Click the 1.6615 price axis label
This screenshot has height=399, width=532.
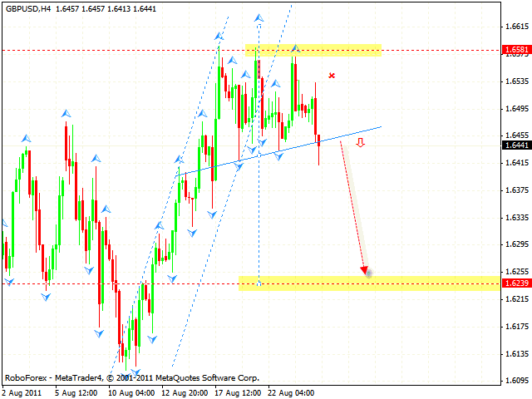(x=517, y=27)
